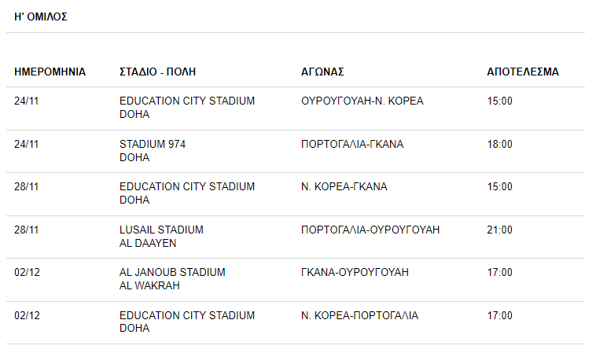The width and height of the screenshot is (596, 364).
Task: Select the ΟΥΡΟΥΓΟΥΑΗ-Ν. ΚΟΡΕΑ match
Action: click(362, 101)
